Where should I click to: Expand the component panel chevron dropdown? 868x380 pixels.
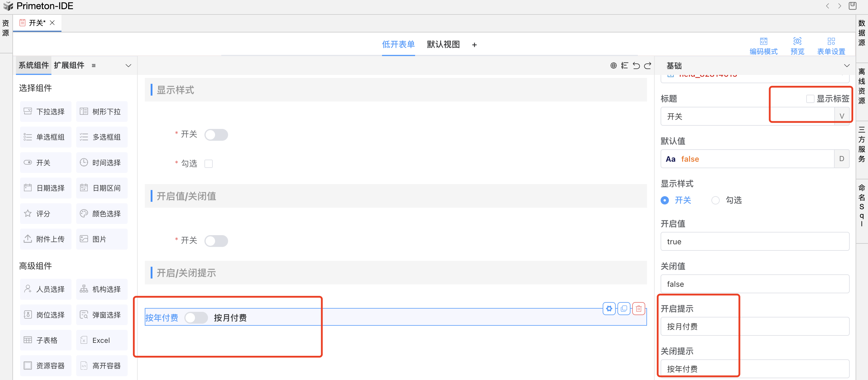pyautogui.click(x=128, y=65)
